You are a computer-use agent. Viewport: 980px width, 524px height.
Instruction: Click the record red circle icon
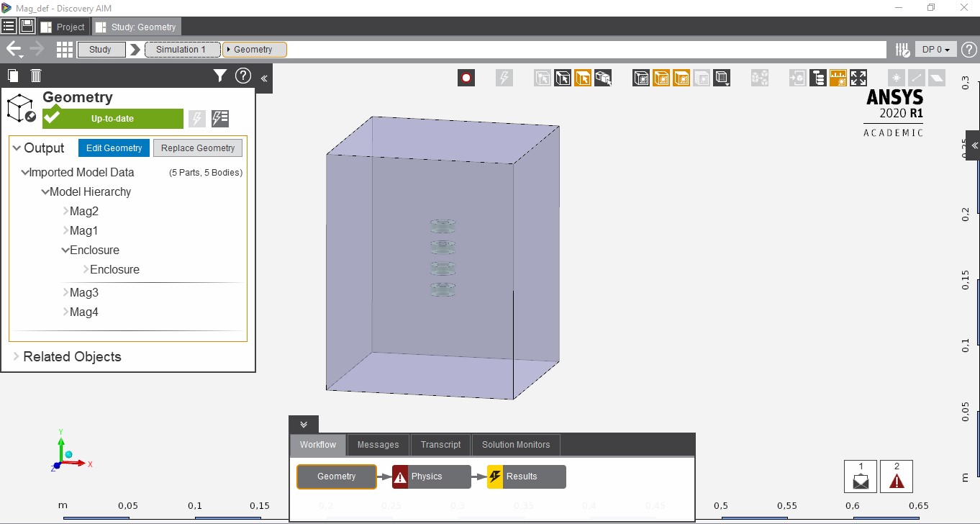click(x=466, y=78)
